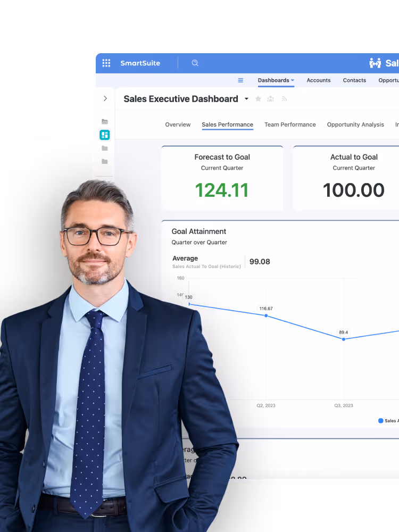
Task: Switch to the Sales Performance tab
Action: coord(227,124)
